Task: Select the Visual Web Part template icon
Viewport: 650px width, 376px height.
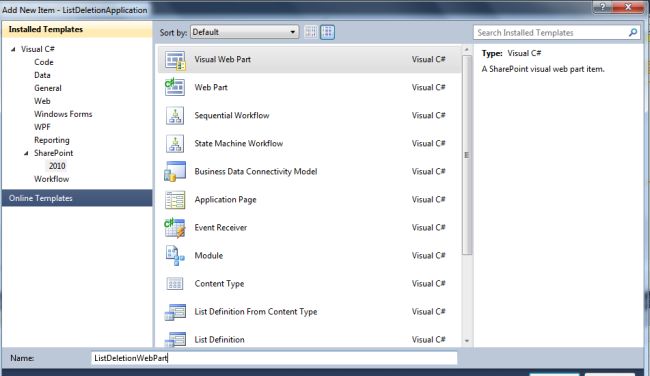Action: pyautogui.click(x=175, y=60)
